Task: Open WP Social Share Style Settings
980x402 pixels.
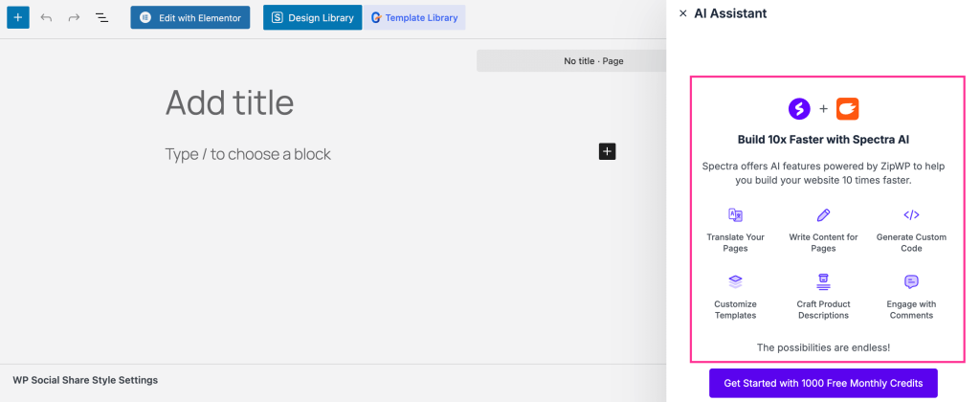Action: click(x=85, y=379)
